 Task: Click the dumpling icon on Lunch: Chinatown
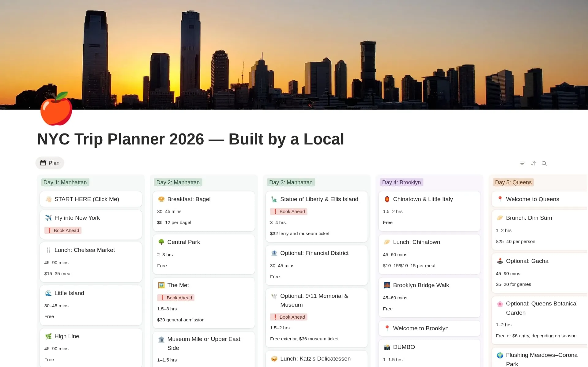click(387, 242)
